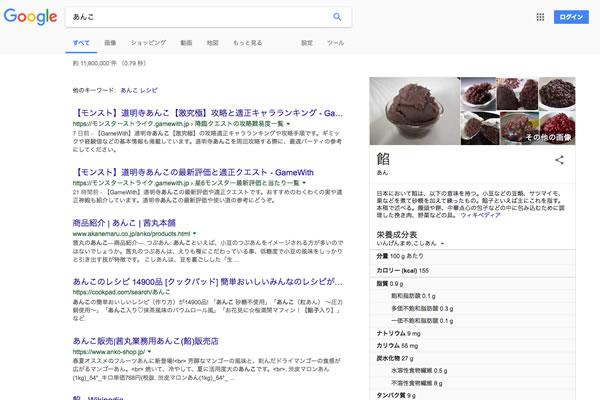Click the Google logo

point(30,17)
